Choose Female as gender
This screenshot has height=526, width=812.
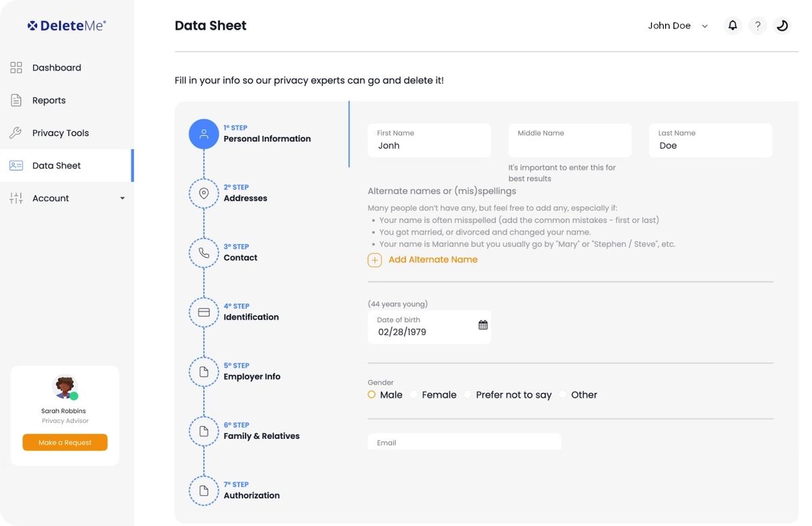[x=413, y=393]
